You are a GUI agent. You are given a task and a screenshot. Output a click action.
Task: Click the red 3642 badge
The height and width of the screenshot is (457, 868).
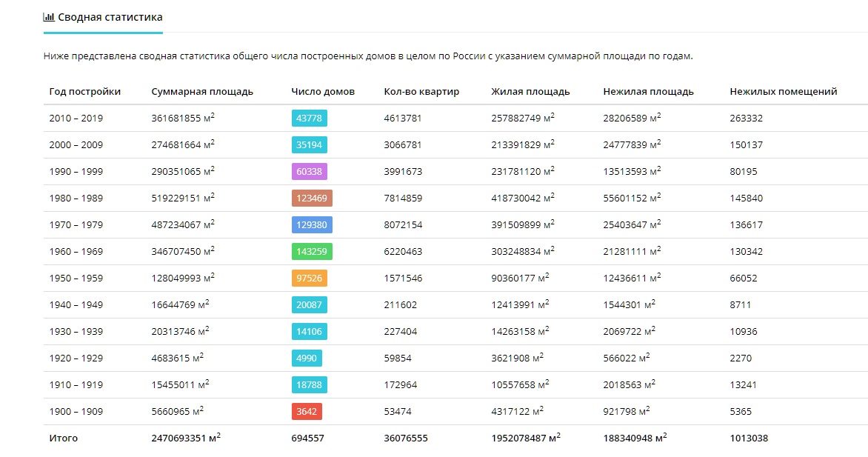(307, 412)
